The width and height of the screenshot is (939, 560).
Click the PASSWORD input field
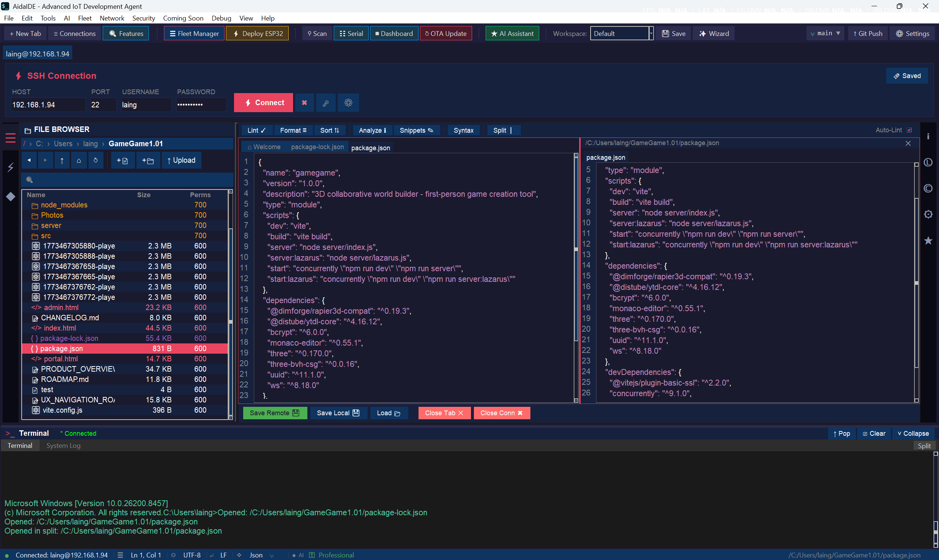point(201,105)
